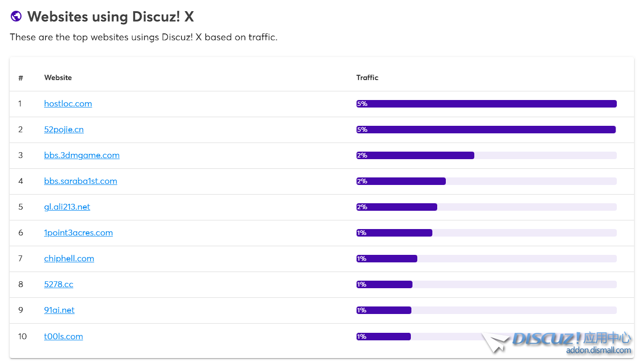Click the Websites using Discuz! X heading
The width and height of the screenshot is (641, 364).
pyautogui.click(x=110, y=17)
